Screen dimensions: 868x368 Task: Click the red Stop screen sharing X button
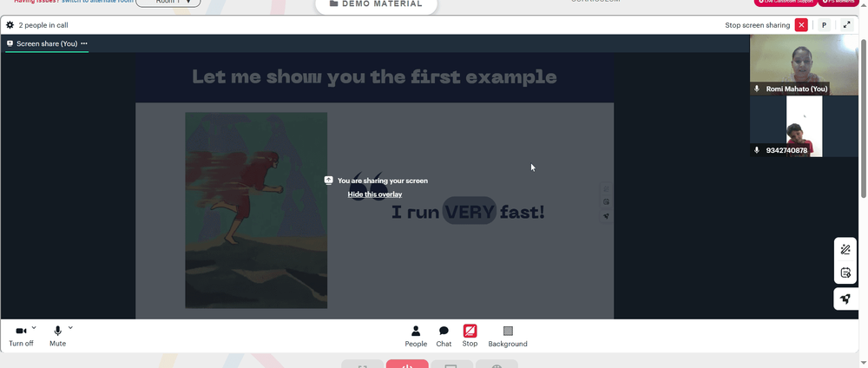tap(801, 25)
